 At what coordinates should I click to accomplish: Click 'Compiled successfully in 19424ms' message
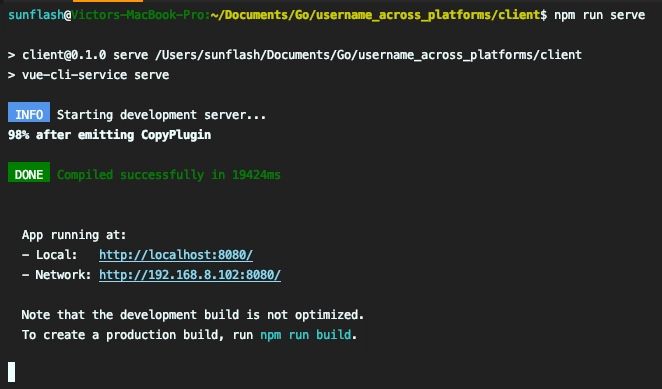pos(168,174)
